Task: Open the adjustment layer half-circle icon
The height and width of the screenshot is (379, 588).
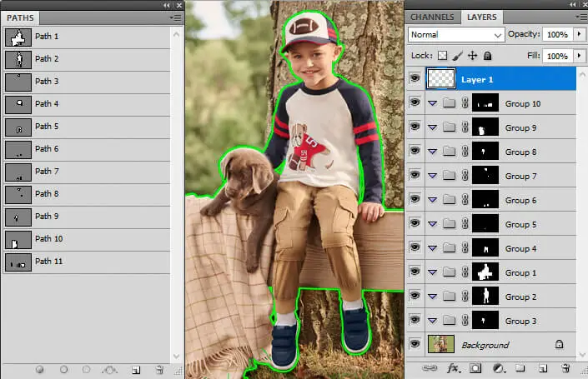Action: [498, 367]
